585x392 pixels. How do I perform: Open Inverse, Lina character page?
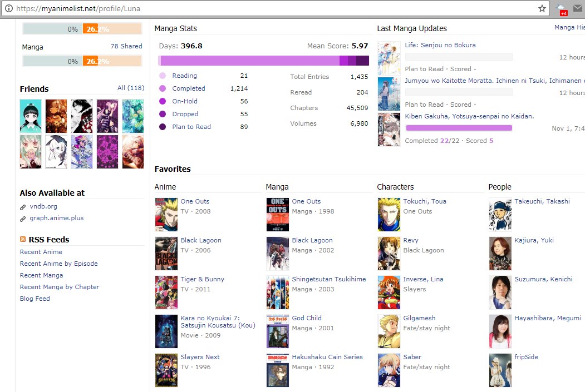[423, 279]
